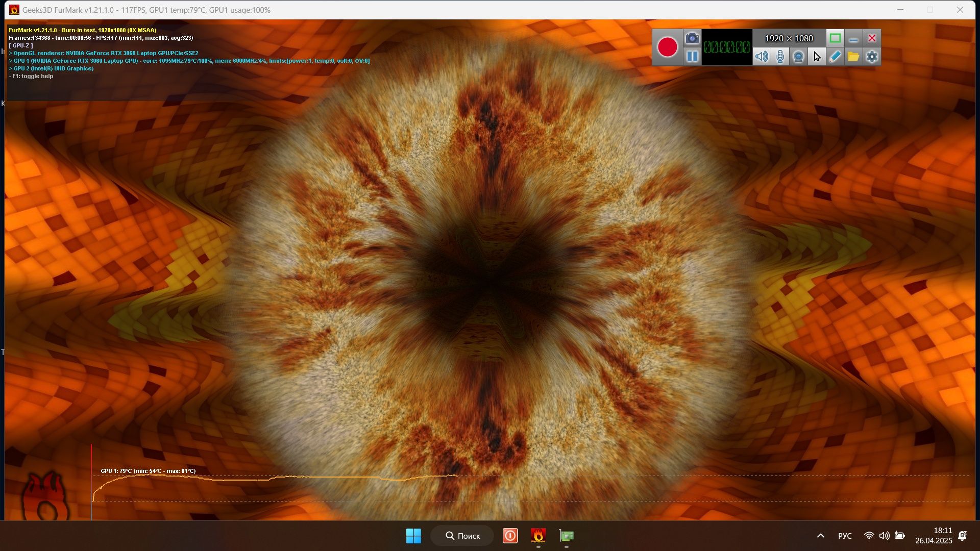Click the GPU 1 temperature graph label

tap(148, 471)
